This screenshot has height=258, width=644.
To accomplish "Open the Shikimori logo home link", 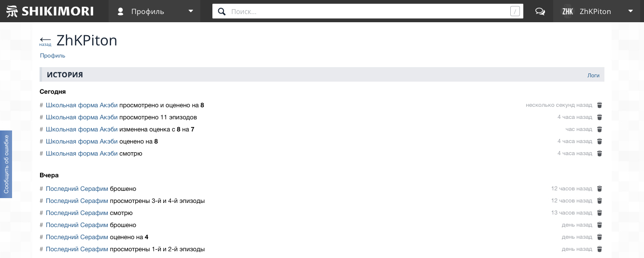I will (50, 11).
